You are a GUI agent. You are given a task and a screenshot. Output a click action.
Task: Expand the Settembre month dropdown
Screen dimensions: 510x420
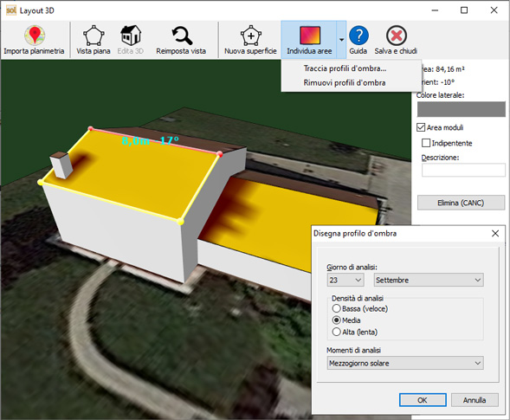[429, 280]
